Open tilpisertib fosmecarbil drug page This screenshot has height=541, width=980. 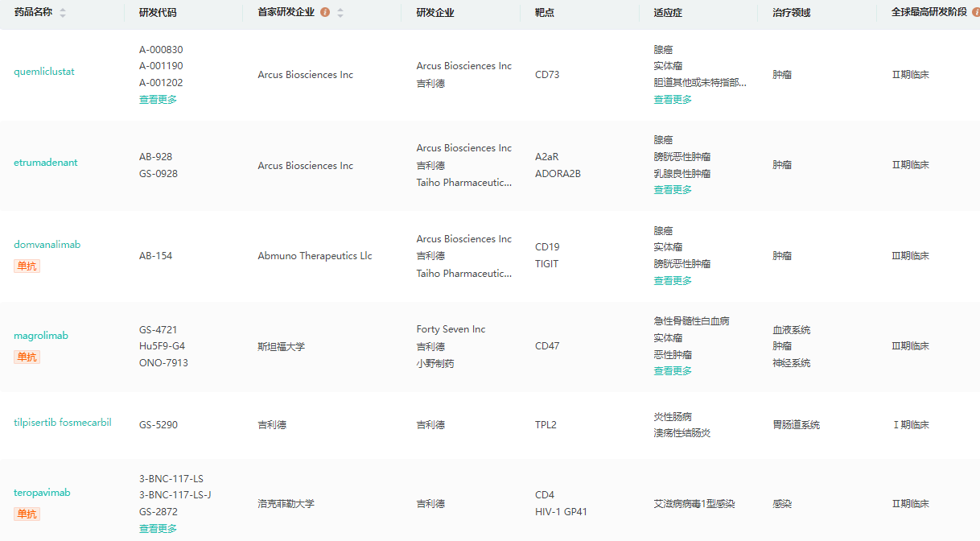pos(63,423)
